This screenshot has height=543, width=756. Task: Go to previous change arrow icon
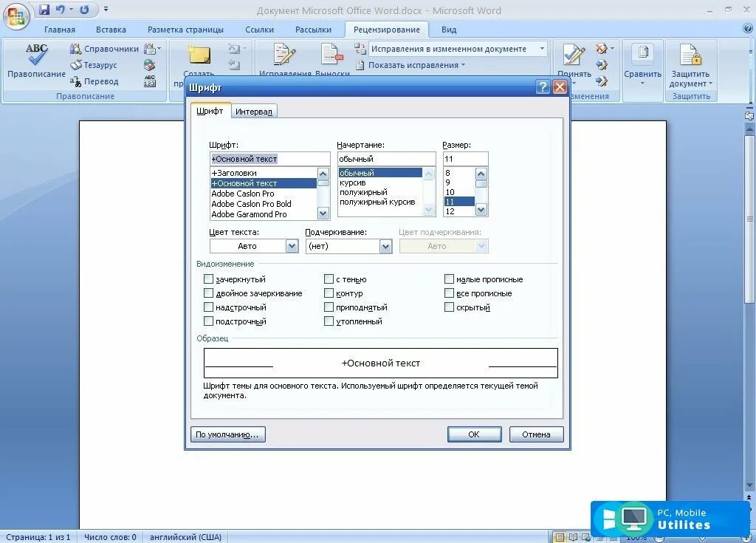click(601, 65)
